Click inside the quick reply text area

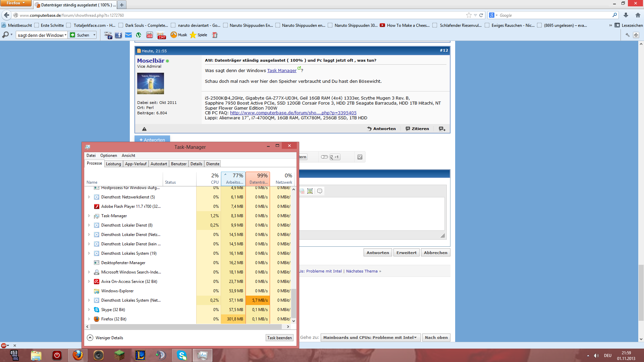372,214
